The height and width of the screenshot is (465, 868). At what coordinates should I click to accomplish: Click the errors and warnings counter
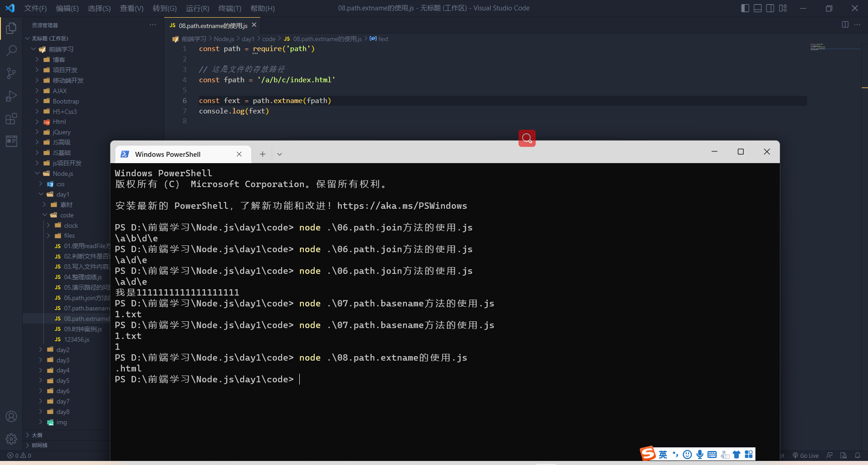point(19,456)
